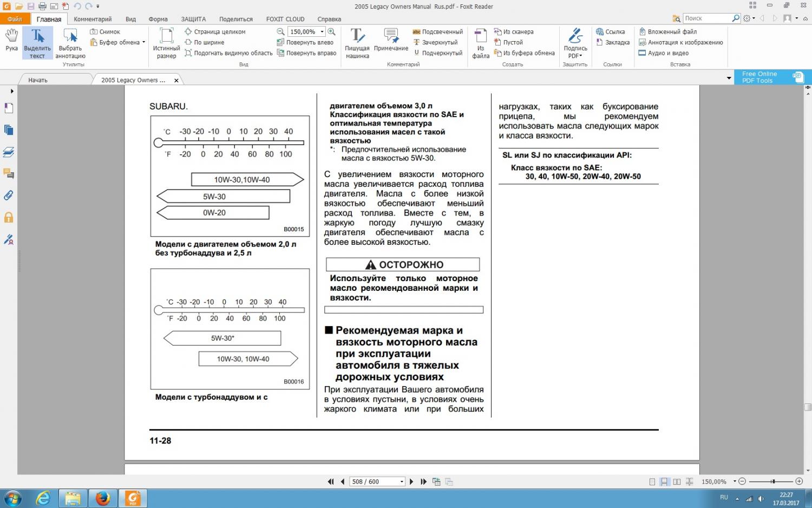
Task: Set view to Истинный размер
Action: tap(166, 43)
